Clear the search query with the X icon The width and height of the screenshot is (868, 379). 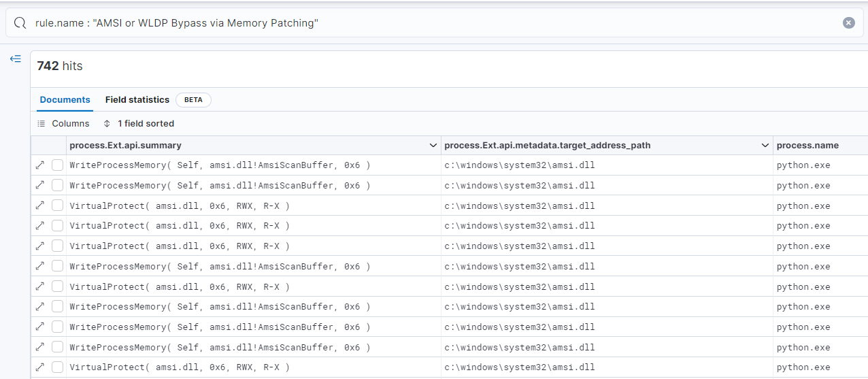click(848, 23)
